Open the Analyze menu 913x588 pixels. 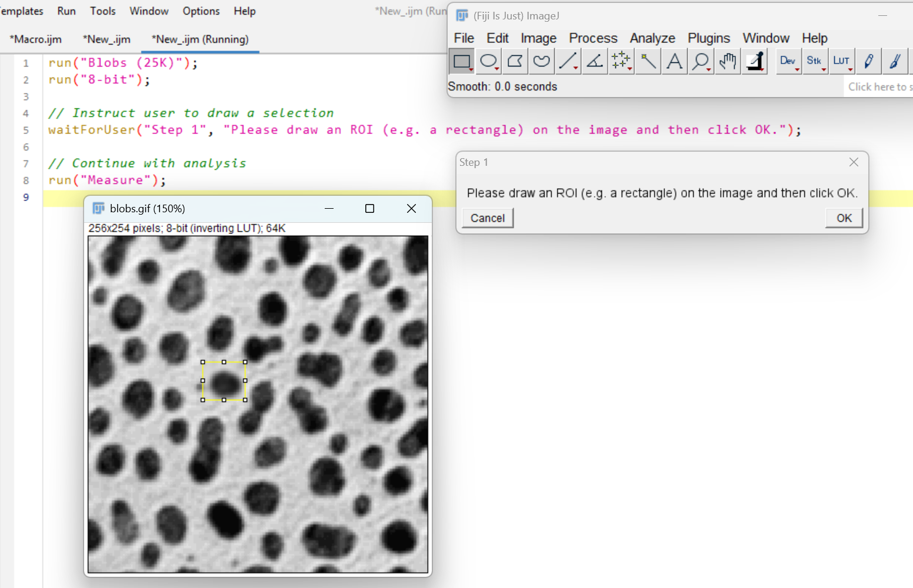(652, 38)
